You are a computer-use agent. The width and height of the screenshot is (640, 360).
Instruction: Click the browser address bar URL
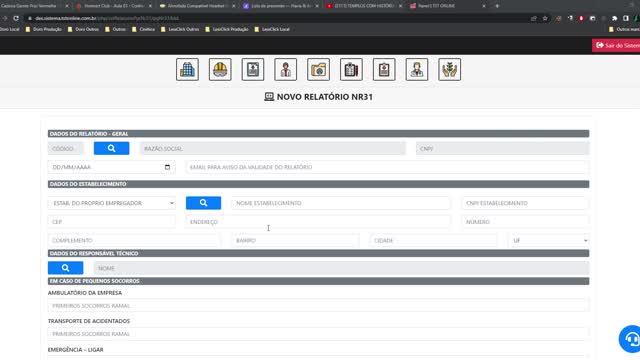[107, 18]
